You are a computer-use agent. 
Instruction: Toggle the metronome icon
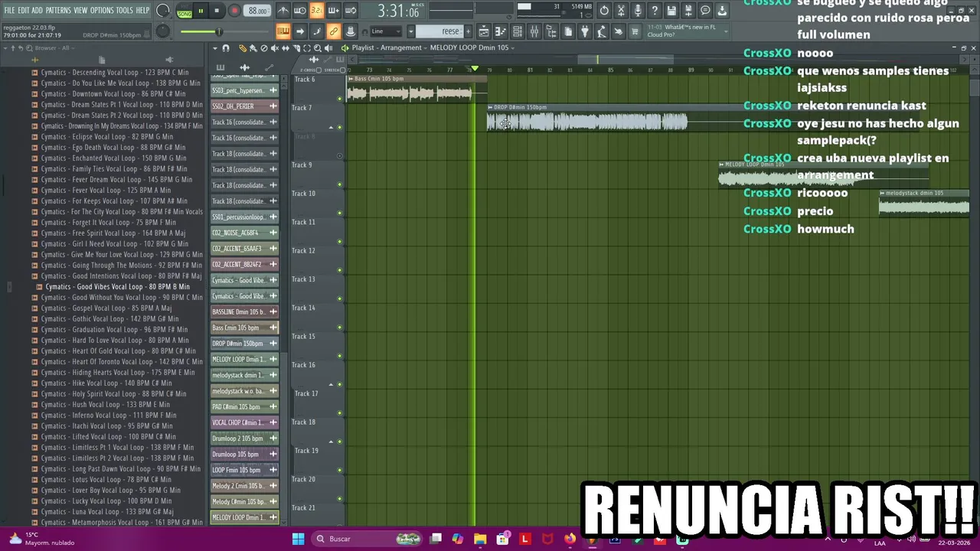pos(283,11)
